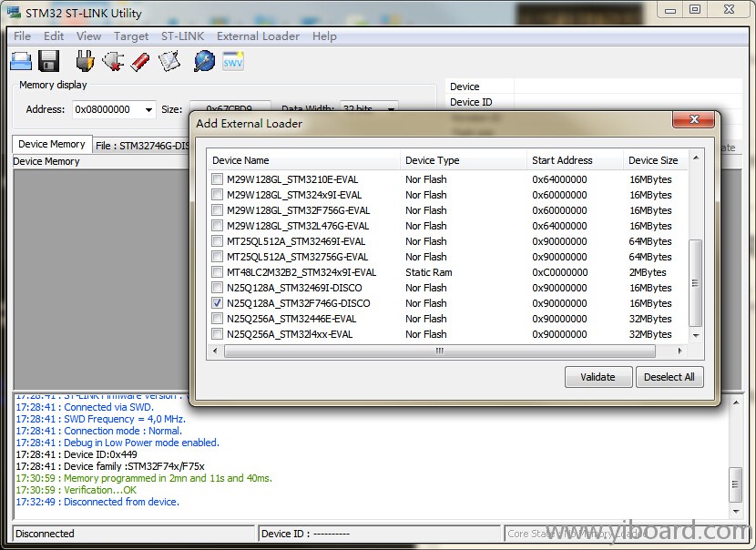Image resolution: width=756 pixels, height=550 pixels.
Task: Check the N25Q256A_STM32446E-EVAL loader box
Action: pyautogui.click(x=217, y=319)
